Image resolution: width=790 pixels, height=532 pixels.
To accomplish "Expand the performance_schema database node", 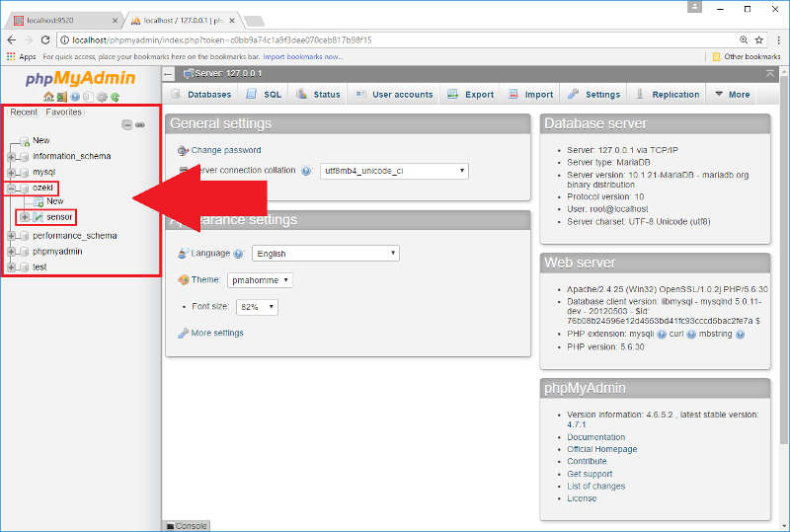I will 12,236.
